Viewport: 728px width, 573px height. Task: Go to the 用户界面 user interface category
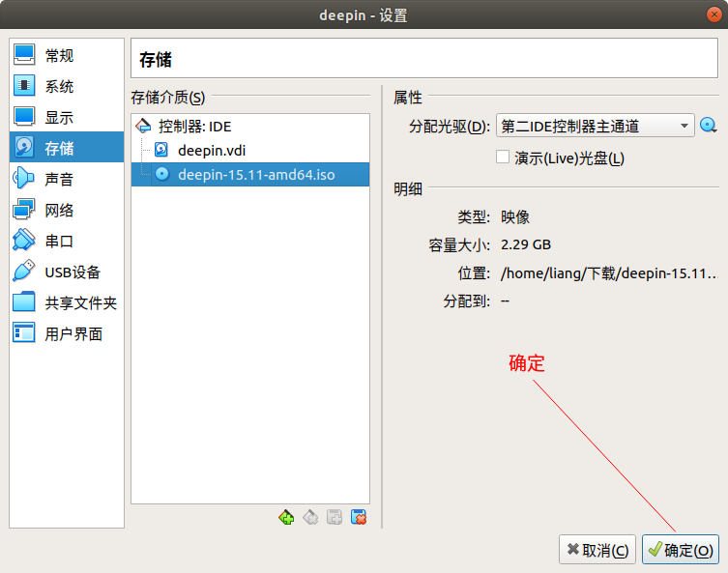[x=67, y=333]
